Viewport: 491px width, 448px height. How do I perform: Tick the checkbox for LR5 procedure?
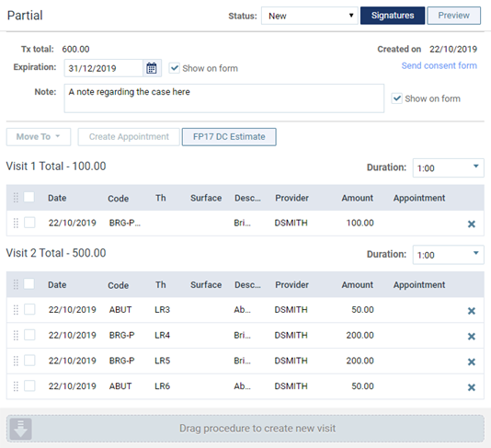click(29, 361)
